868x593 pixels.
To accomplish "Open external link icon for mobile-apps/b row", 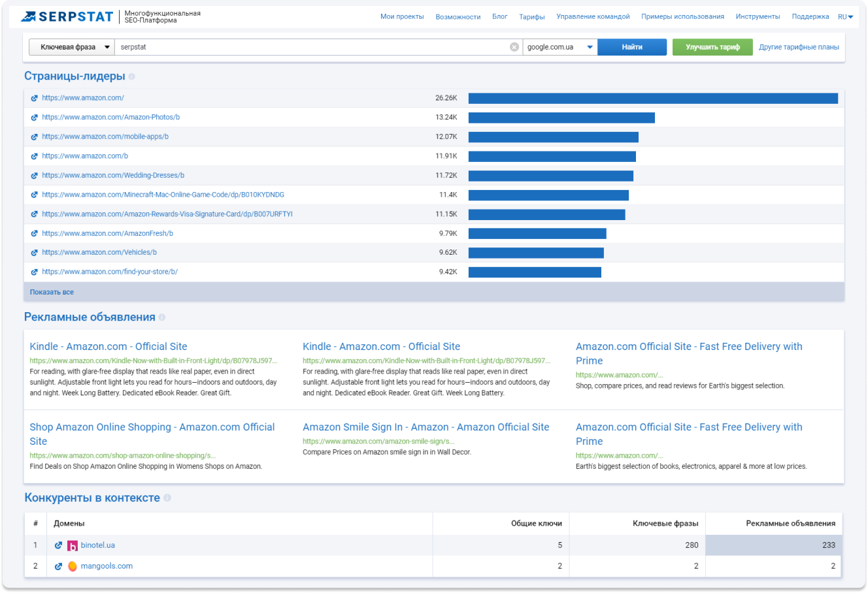I will point(34,137).
